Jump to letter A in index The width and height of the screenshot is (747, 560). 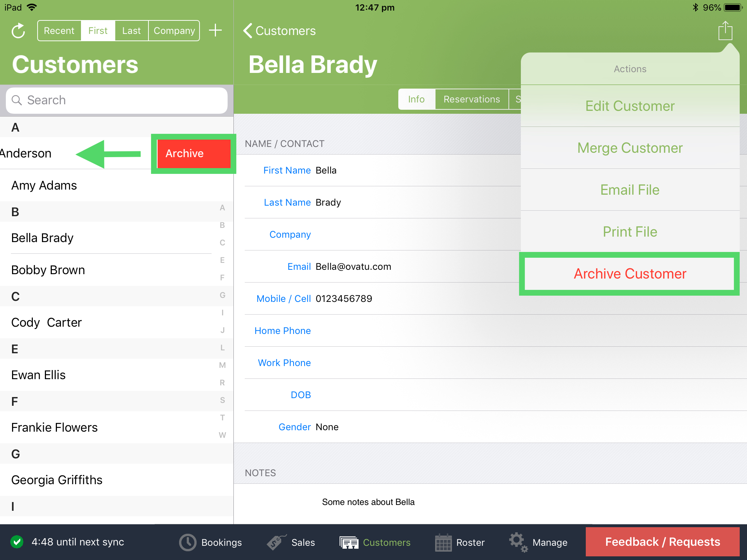click(x=222, y=208)
